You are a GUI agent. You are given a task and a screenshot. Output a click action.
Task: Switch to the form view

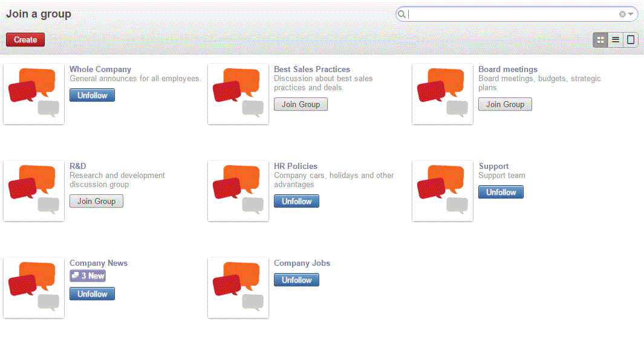pyautogui.click(x=630, y=39)
